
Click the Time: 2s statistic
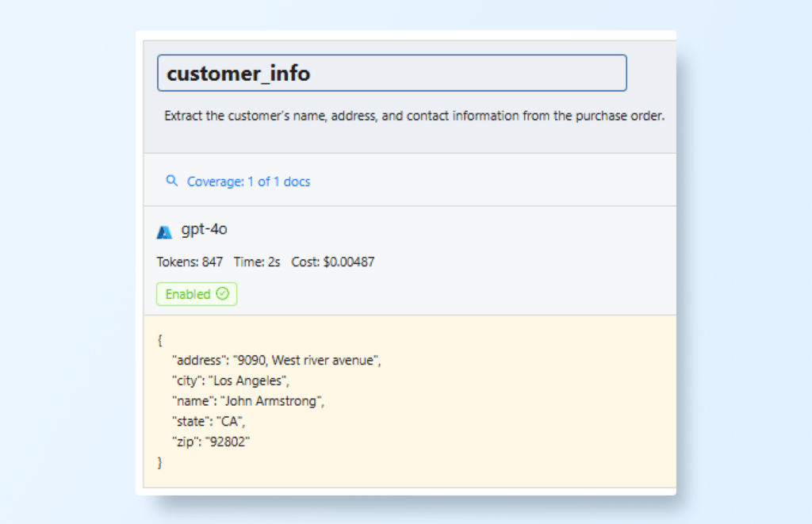click(x=257, y=262)
